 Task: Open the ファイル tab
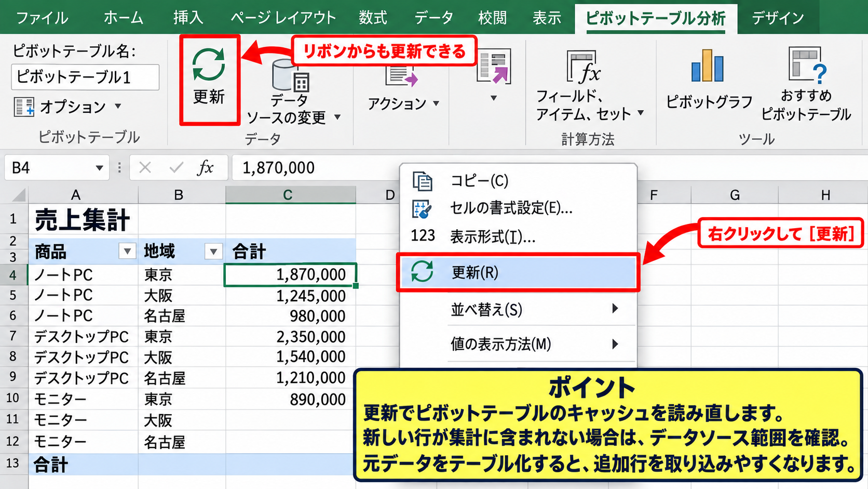point(42,18)
